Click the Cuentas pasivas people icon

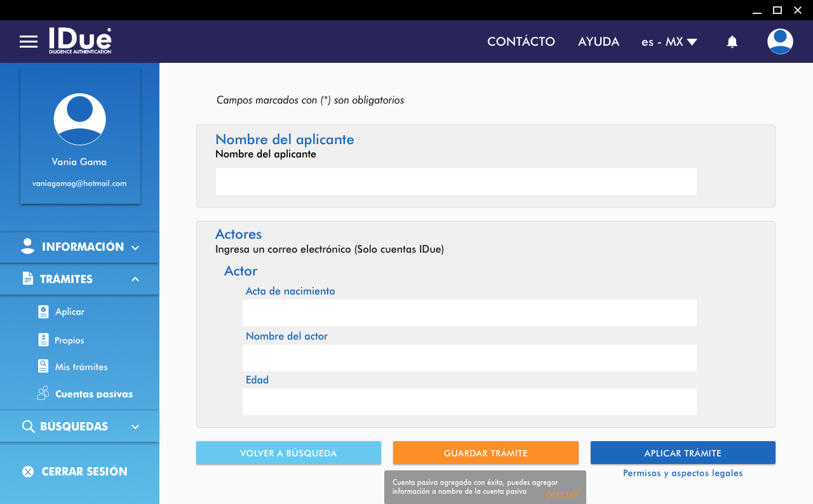point(43,394)
